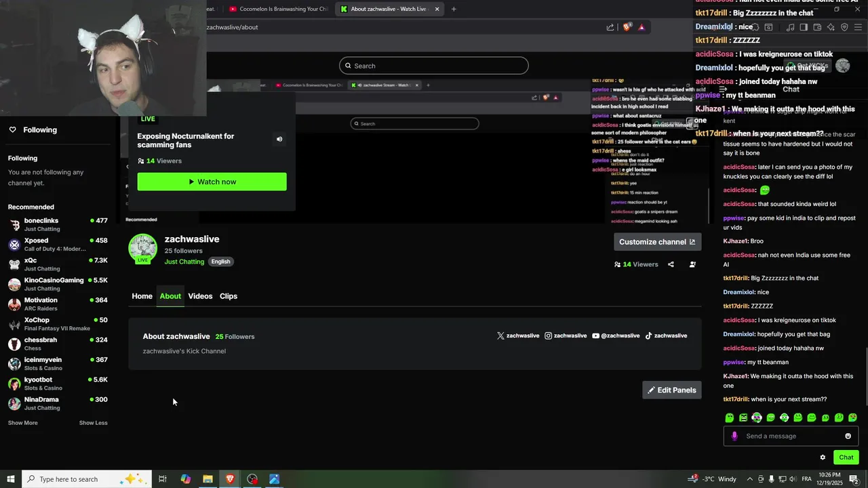The image size is (868, 488).
Task: Switch to the Home tab
Action: pos(142,296)
